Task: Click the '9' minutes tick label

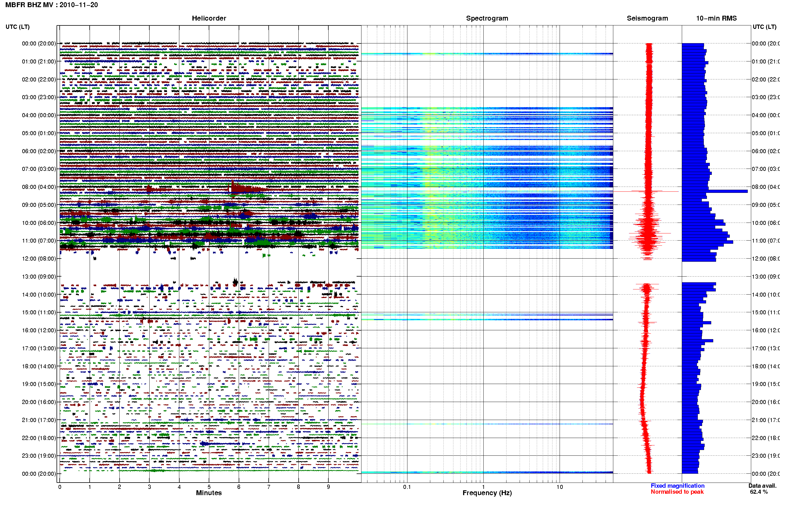Action: coord(328,487)
